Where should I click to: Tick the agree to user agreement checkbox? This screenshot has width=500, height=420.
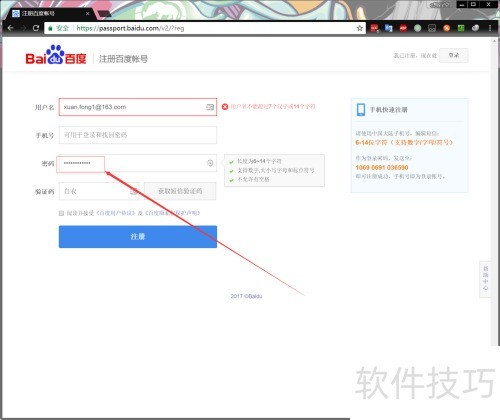[61, 213]
